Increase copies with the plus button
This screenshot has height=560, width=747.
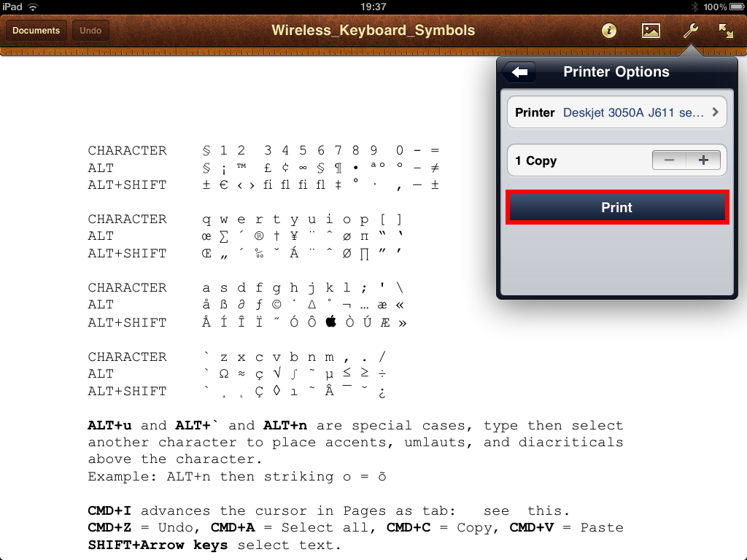[703, 160]
